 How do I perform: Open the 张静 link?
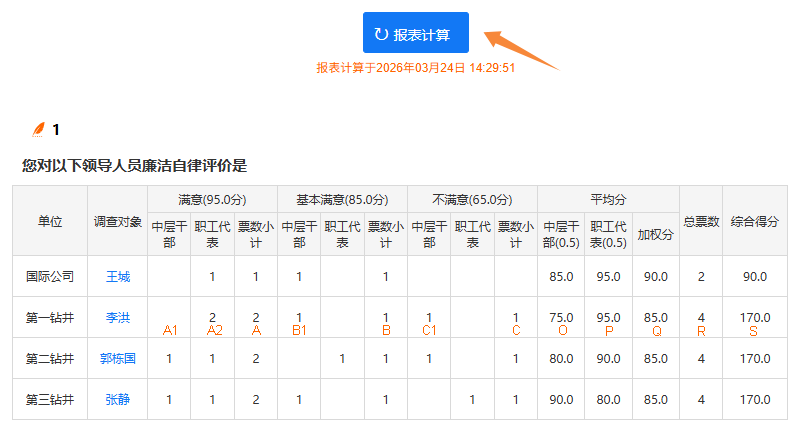click(118, 399)
